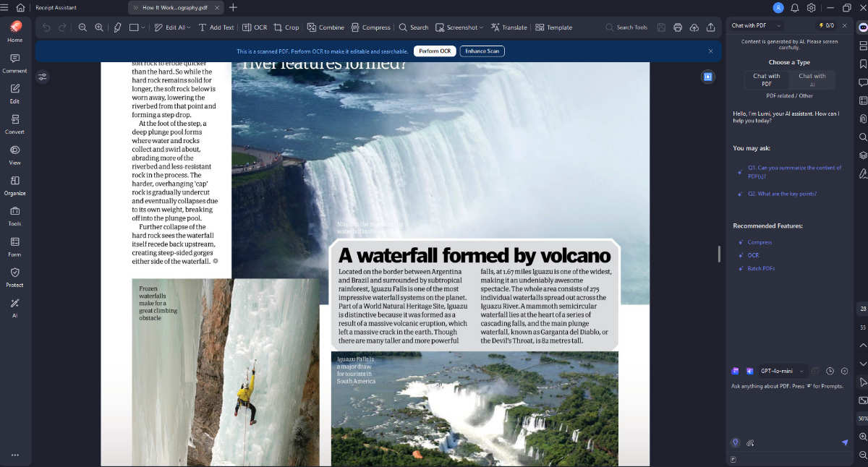Ask Q1 summarize the PDF content

click(793, 171)
